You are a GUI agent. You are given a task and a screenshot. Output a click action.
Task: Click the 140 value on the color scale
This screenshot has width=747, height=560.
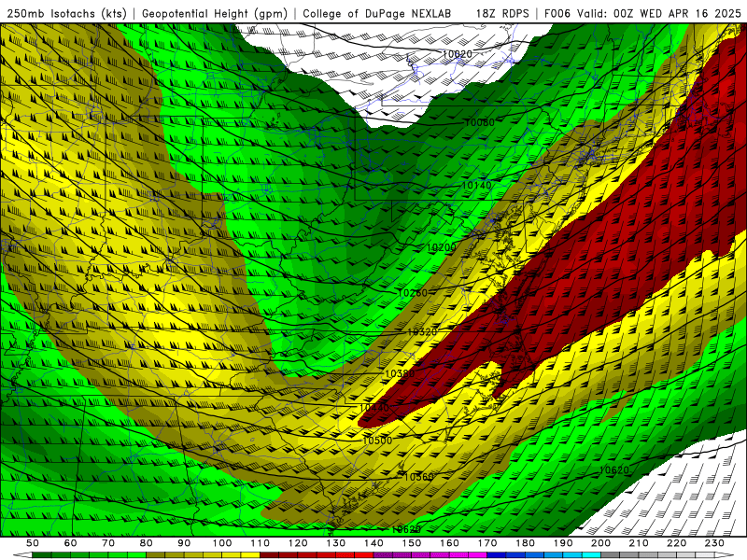(x=374, y=543)
